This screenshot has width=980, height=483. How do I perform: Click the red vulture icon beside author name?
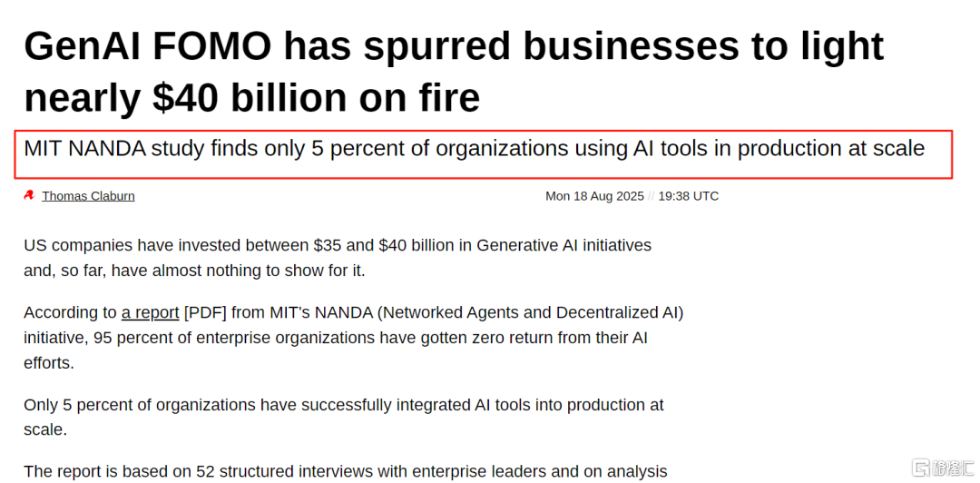tap(29, 196)
